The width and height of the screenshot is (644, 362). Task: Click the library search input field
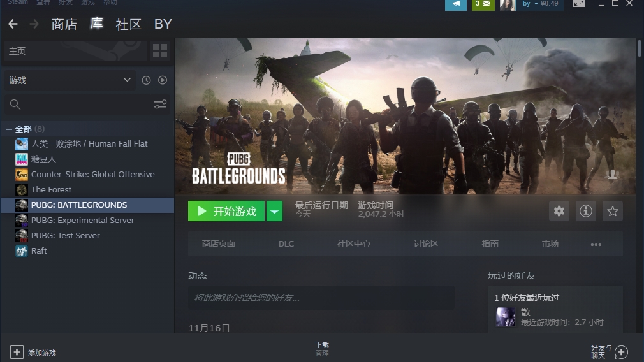86,105
